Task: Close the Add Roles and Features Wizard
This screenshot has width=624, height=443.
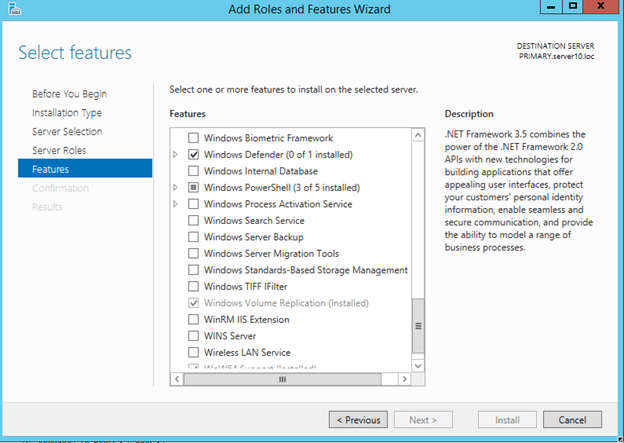Action: click(602, 7)
